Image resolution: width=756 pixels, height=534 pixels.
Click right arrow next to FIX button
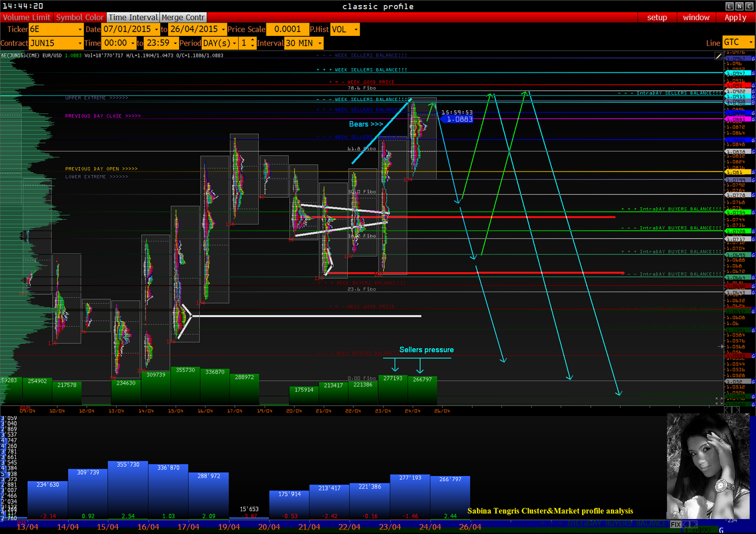(694, 525)
